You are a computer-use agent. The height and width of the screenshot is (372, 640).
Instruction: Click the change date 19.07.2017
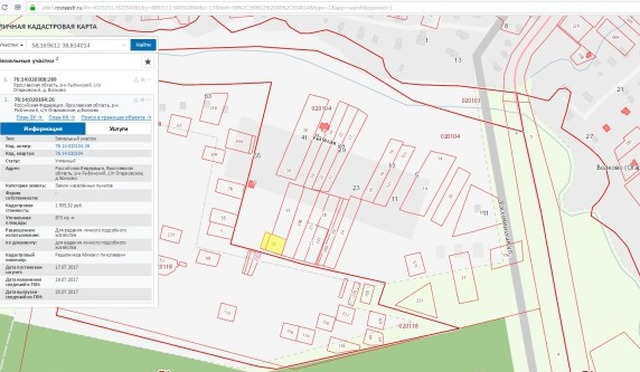coord(67,280)
